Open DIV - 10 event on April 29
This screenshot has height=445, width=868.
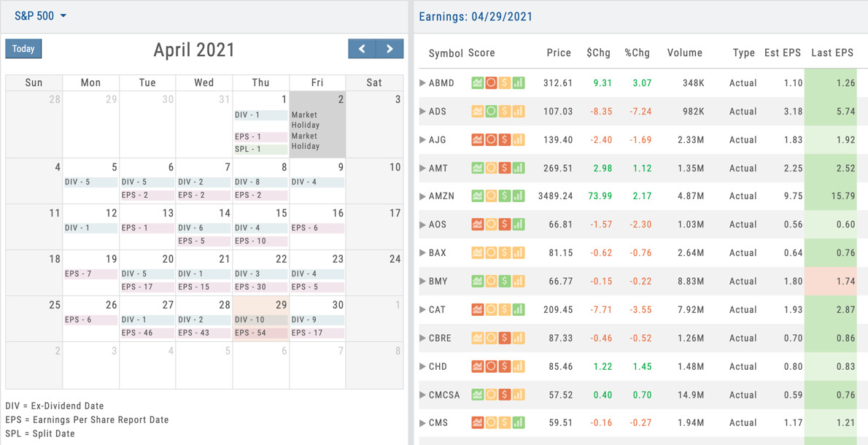coord(260,320)
